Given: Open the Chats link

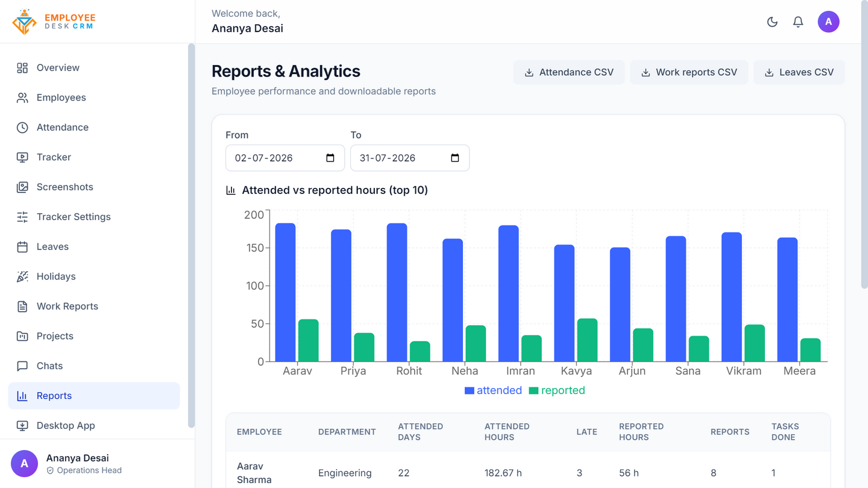Looking at the screenshot, I should tap(94, 366).
